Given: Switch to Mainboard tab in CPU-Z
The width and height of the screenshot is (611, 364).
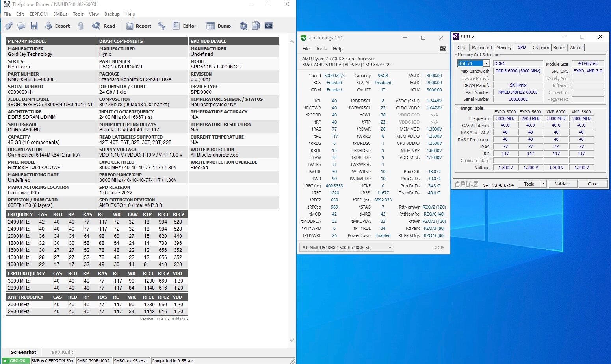Looking at the screenshot, I should 482,48.
